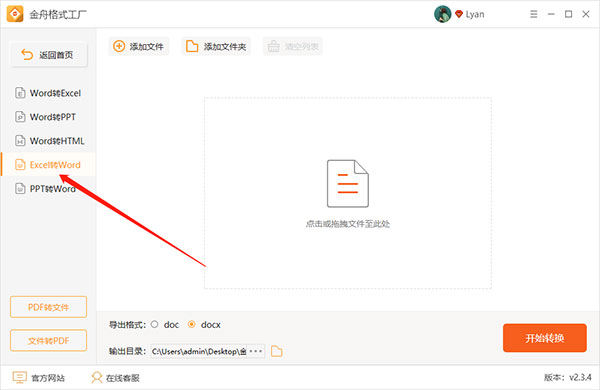Click the clear list broom icon
This screenshot has height=390, width=600.
[273, 46]
